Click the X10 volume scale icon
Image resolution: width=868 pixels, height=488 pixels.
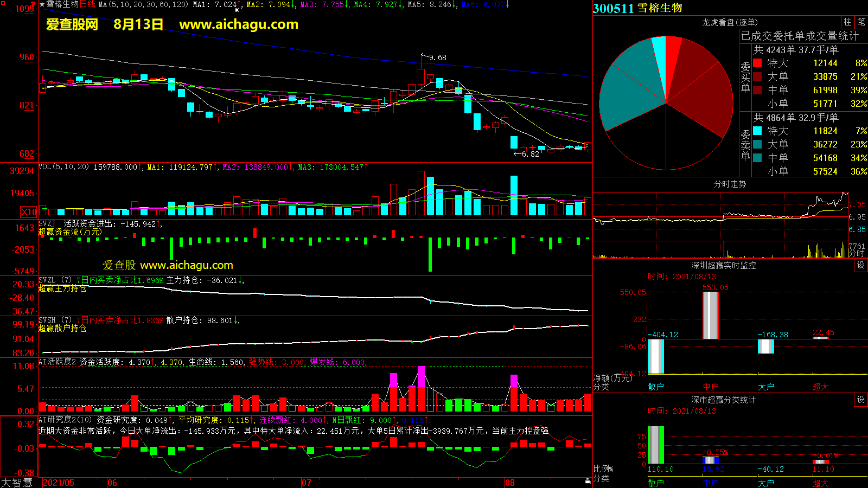(x=29, y=212)
